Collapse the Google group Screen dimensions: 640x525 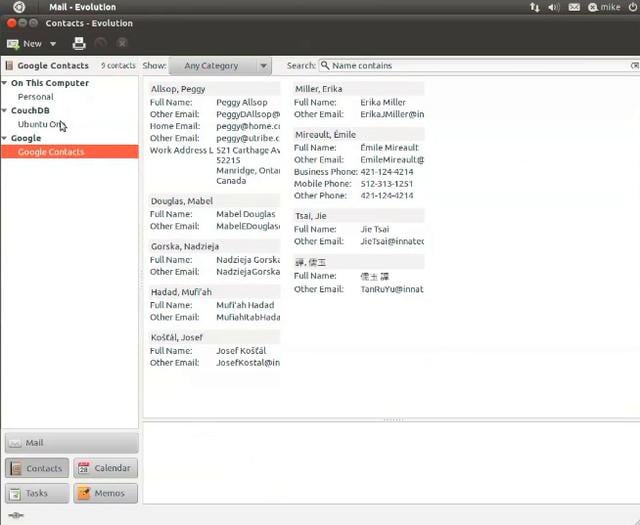click(x=4, y=138)
